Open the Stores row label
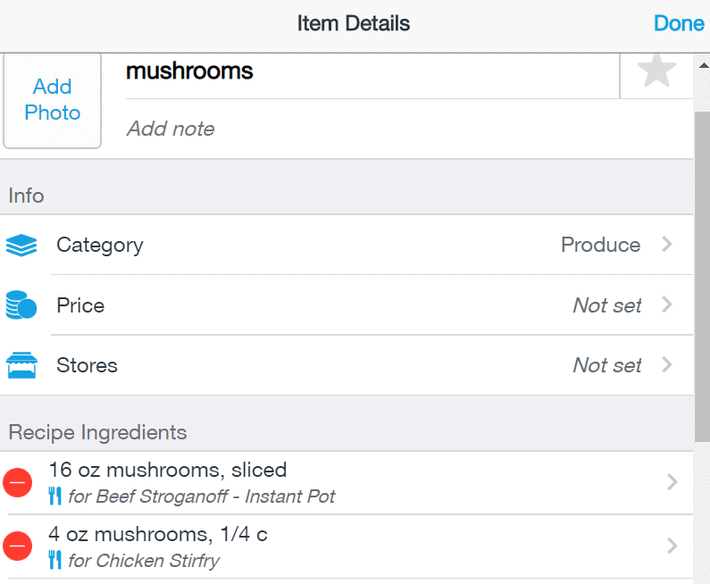 point(87,365)
